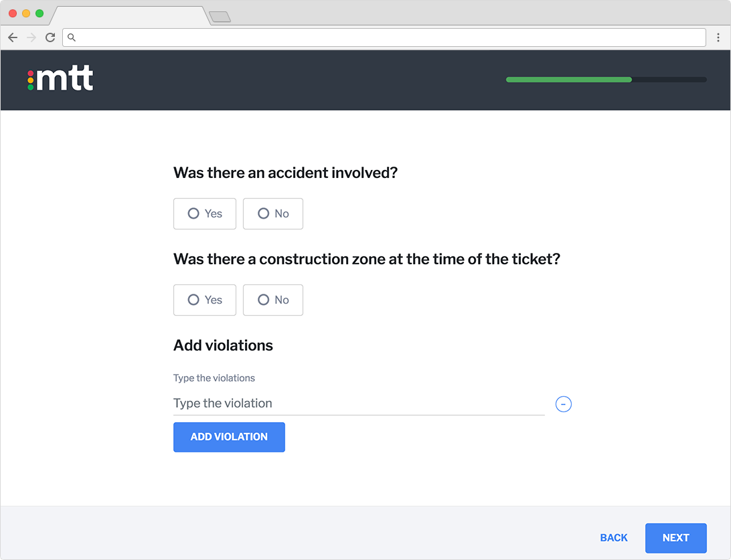731x560 pixels.
Task: Click the browser forward arrow
Action: coord(31,37)
